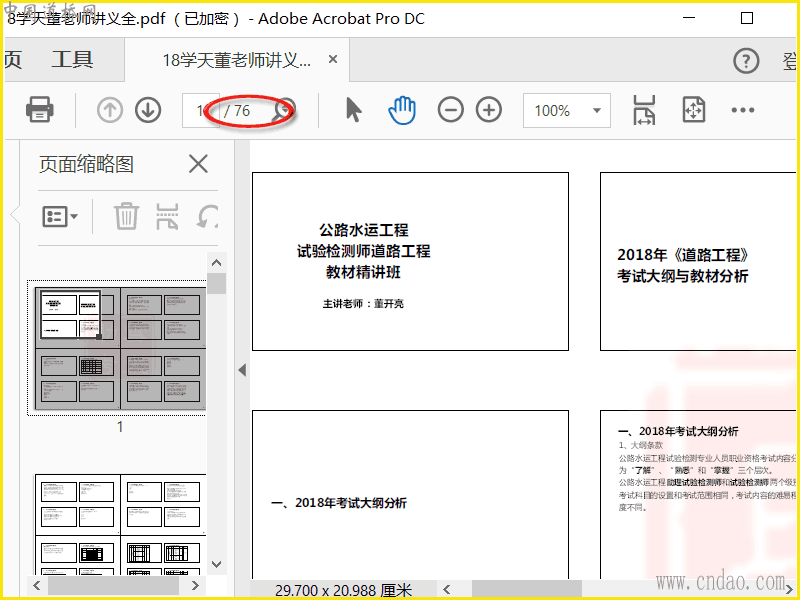
Task: Zoom out with the minus icon
Action: point(451,110)
